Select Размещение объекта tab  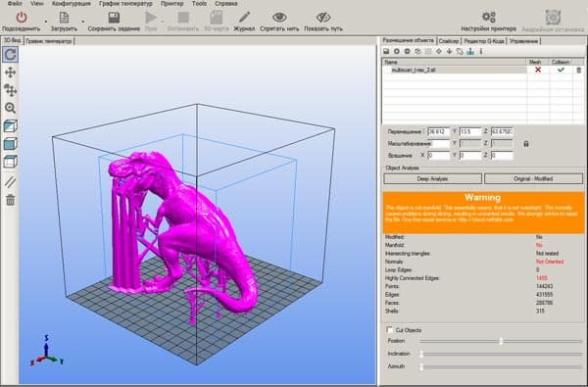pos(408,40)
